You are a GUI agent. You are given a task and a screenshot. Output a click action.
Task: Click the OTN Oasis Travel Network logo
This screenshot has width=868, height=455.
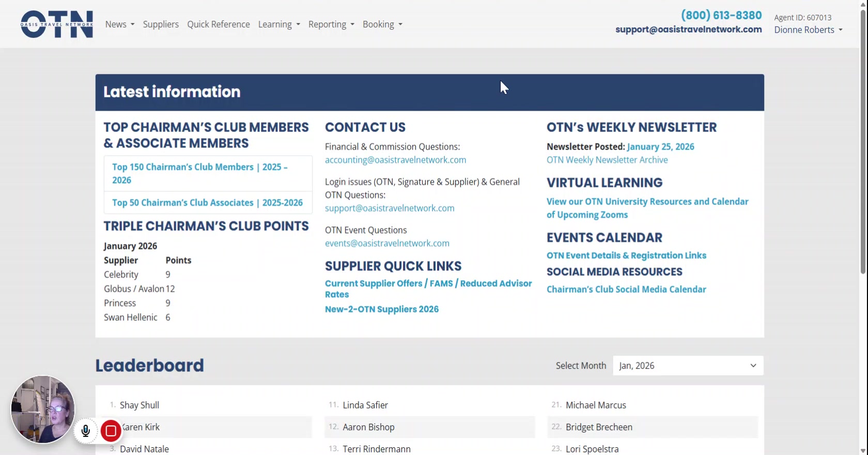coord(57,24)
